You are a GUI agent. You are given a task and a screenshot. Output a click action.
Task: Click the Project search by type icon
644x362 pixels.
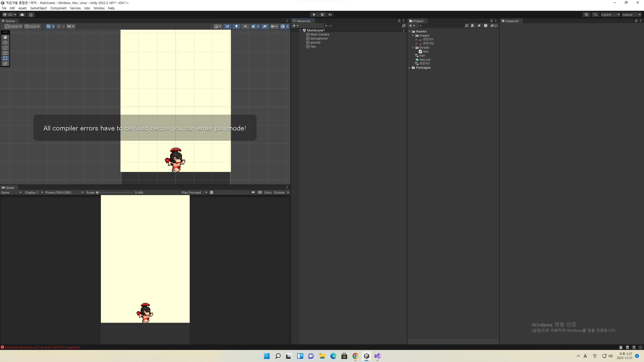click(x=473, y=26)
